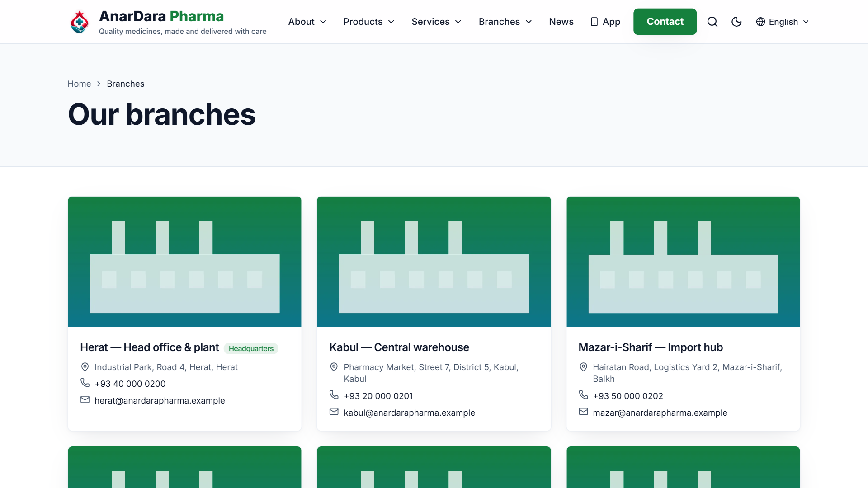
Task: Expand the Branches navigation dropdown
Action: [505, 22]
